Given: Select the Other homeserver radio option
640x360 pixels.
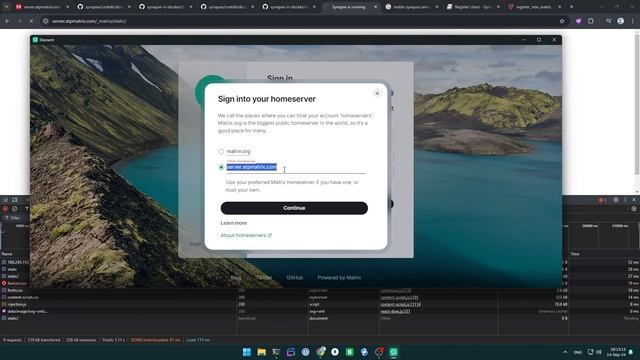Looking at the screenshot, I should (x=221, y=167).
